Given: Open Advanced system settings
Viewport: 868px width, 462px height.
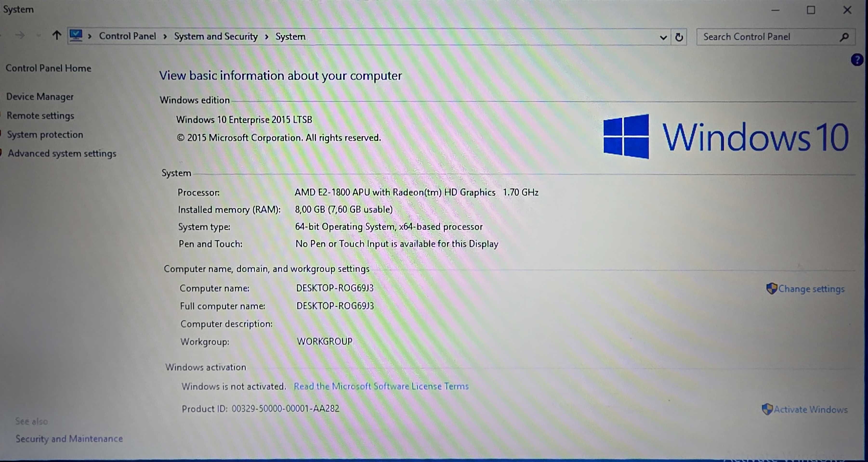Looking at the screenshot, I should point(62,153).
